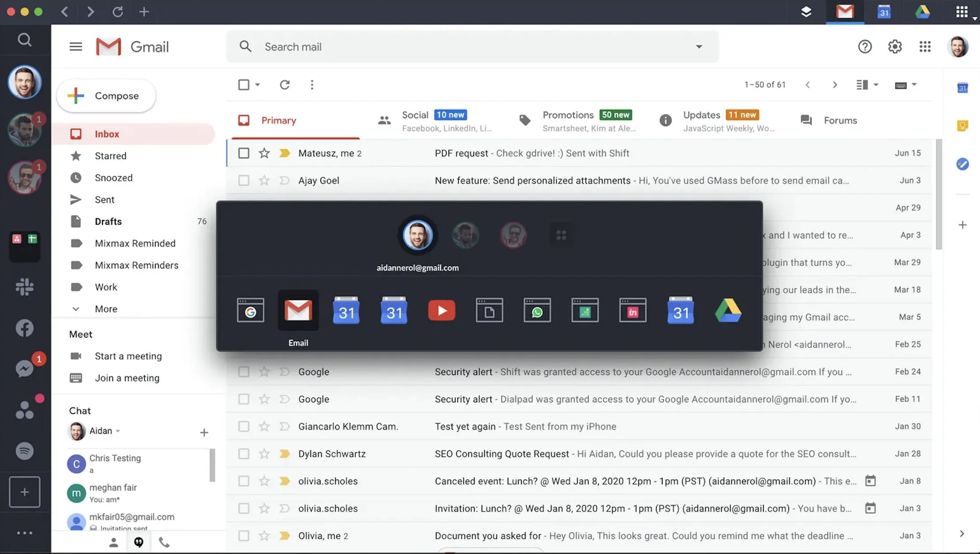Select the Gmail icon in the switcher popup
Screen dimensions: 980x554
click(298, 310)
